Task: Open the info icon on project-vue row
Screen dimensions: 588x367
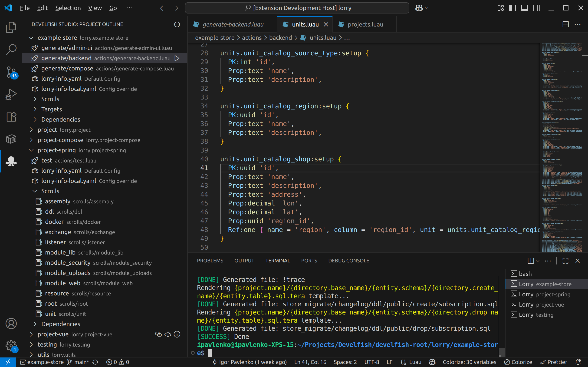Action: click(177, 334)
